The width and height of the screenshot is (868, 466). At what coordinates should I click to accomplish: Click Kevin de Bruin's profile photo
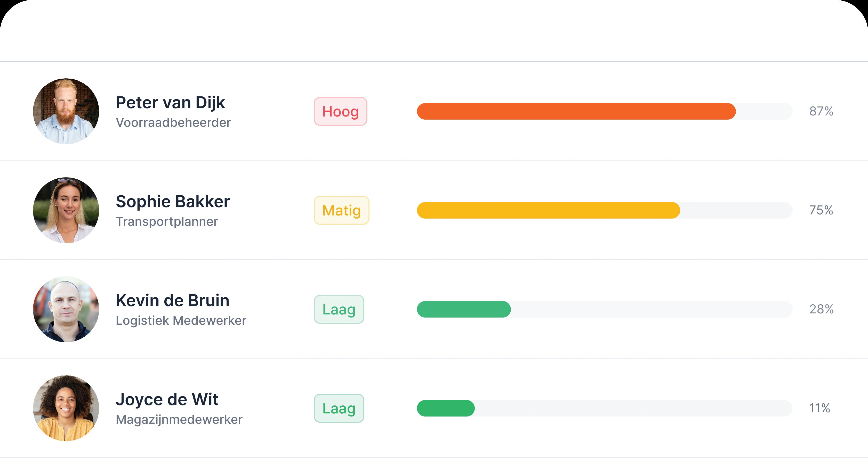tap(66, 310)
